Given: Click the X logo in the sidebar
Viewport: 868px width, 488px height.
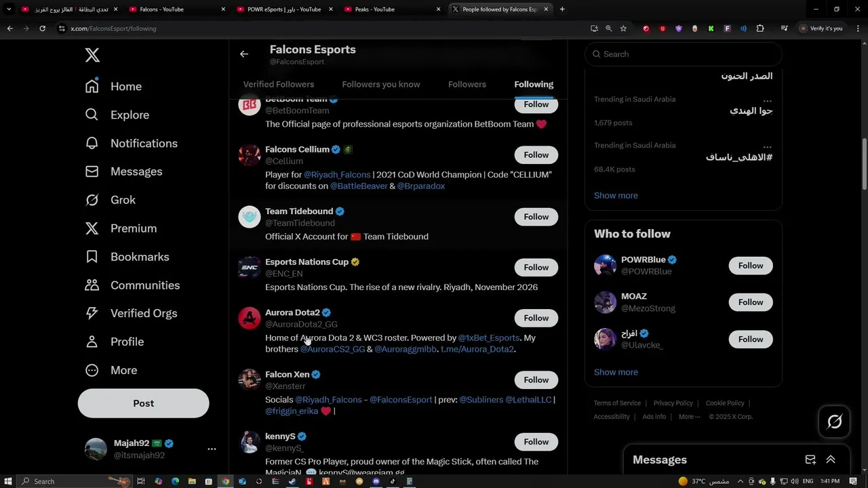Looking at the screenshot, I should click(x=92, y=55).
